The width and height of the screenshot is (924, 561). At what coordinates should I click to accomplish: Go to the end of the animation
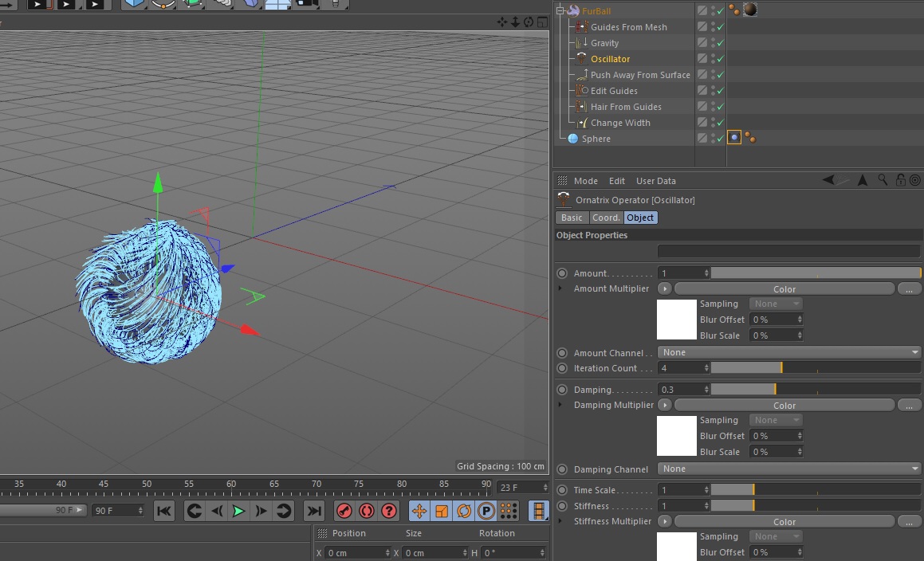(x=315, y=511)
